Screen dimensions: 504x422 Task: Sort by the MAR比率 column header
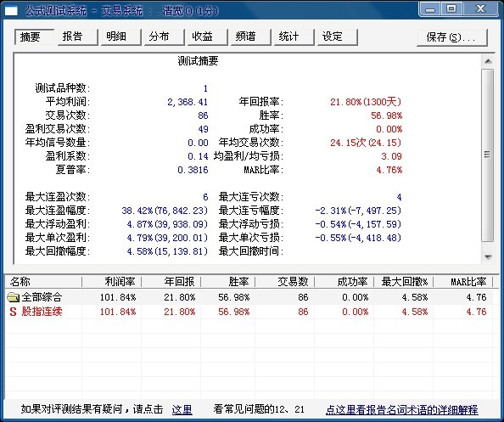pos(463,282)
